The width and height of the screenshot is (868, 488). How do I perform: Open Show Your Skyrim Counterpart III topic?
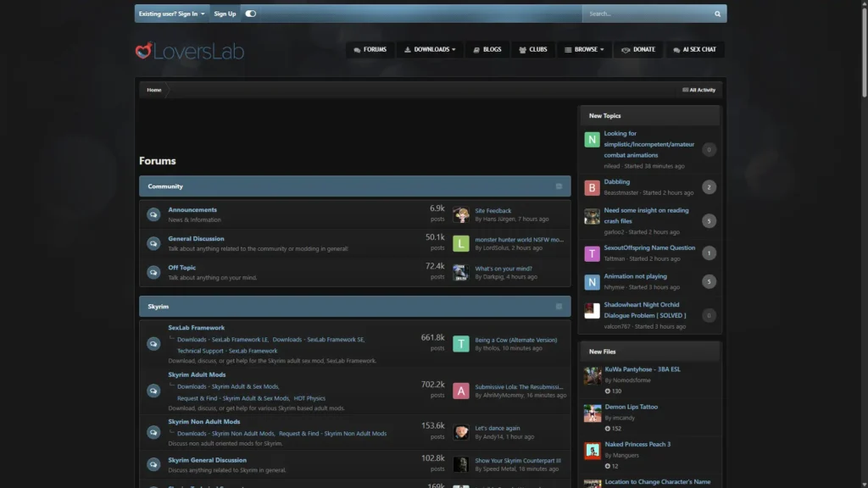pos(518,461)
